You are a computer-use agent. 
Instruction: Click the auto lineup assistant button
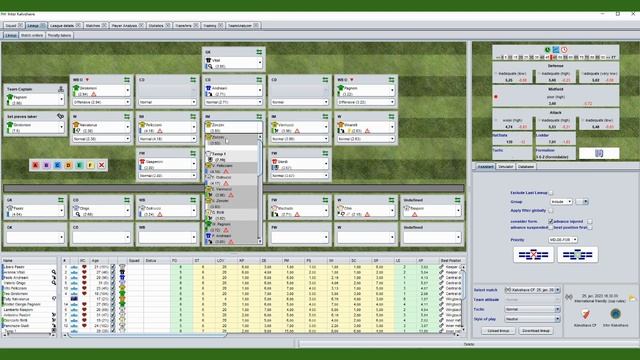tap(578, 255)
